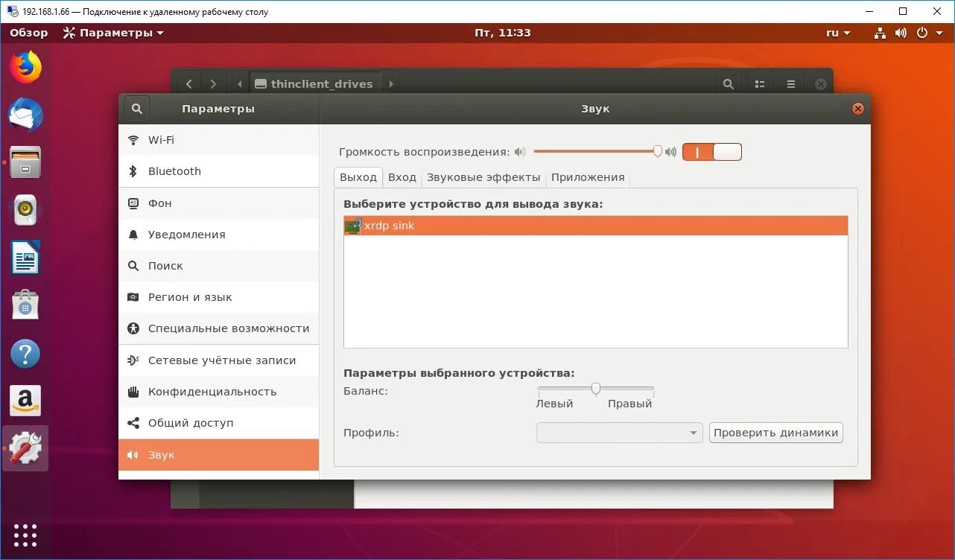955x560 pixels.
Task: Select the xrdp sink output device row
Action: point(595,226)
